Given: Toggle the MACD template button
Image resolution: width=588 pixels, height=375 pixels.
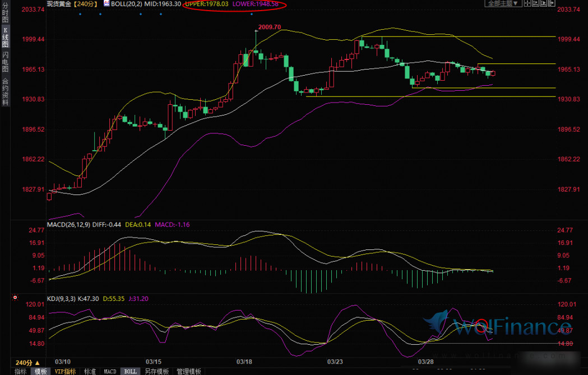Looking at the screenshot, I should click(x=110, y=371).
